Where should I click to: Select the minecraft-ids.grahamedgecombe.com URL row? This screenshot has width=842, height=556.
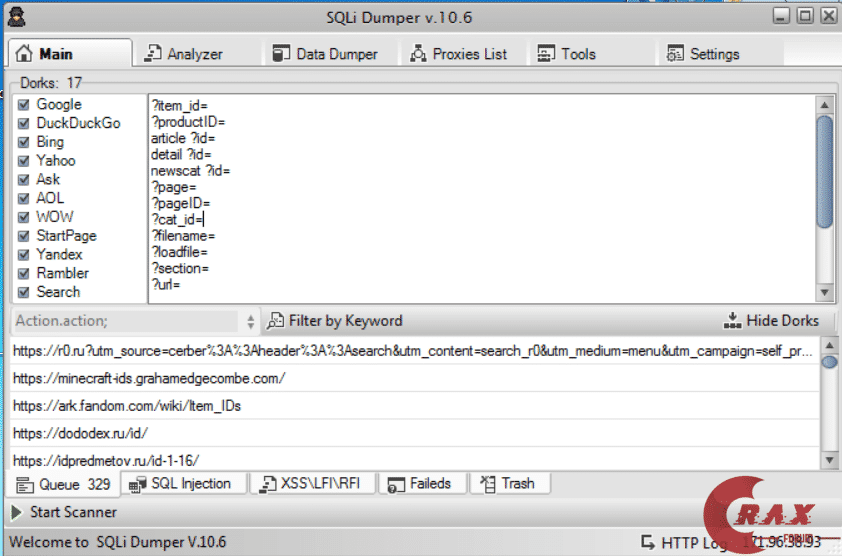coord(415,378)
